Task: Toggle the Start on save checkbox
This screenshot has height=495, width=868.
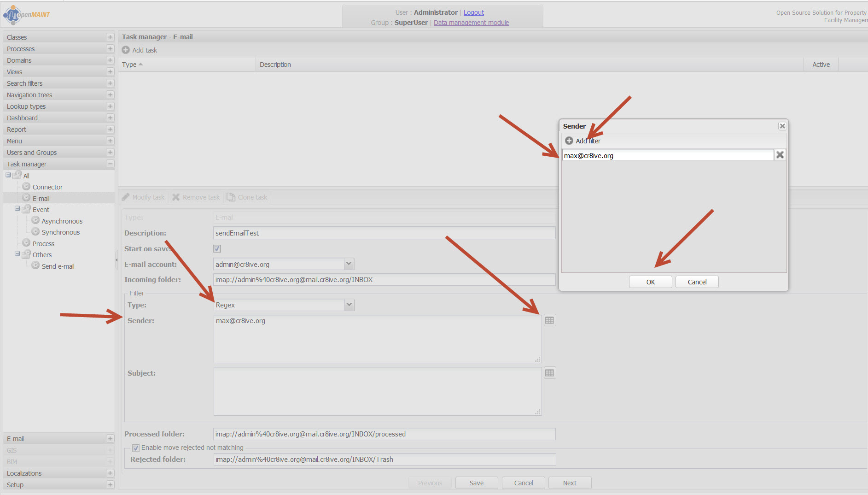Action: point(217,249)
